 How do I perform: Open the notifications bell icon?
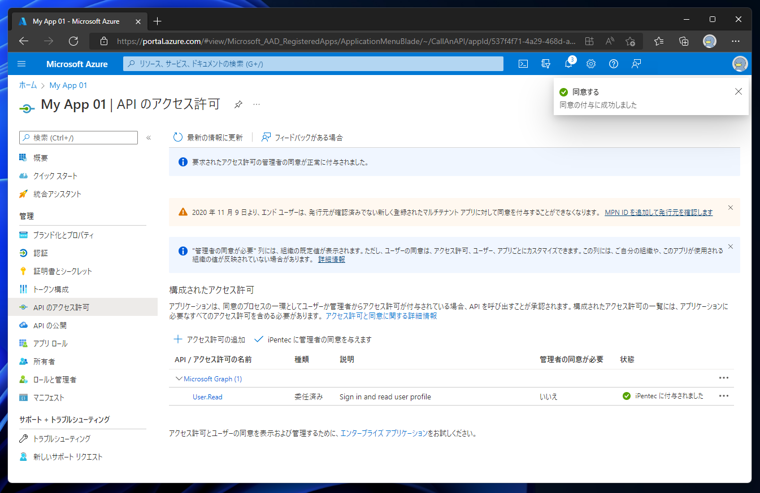[568, 64]
